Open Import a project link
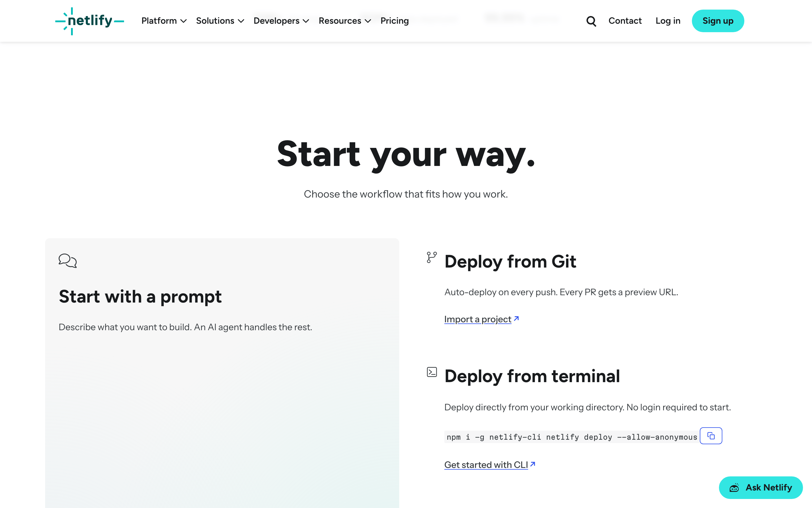Image resolution: width=812 pixels, height=508 pixels. pyautogui.click(x=477, y=319)
